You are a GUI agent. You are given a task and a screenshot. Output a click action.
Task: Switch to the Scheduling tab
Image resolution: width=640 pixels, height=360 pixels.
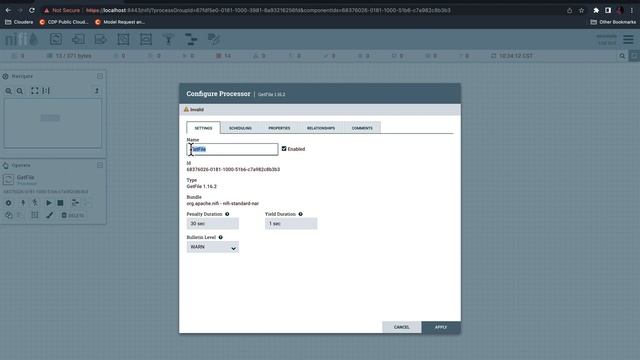point(240,128)
